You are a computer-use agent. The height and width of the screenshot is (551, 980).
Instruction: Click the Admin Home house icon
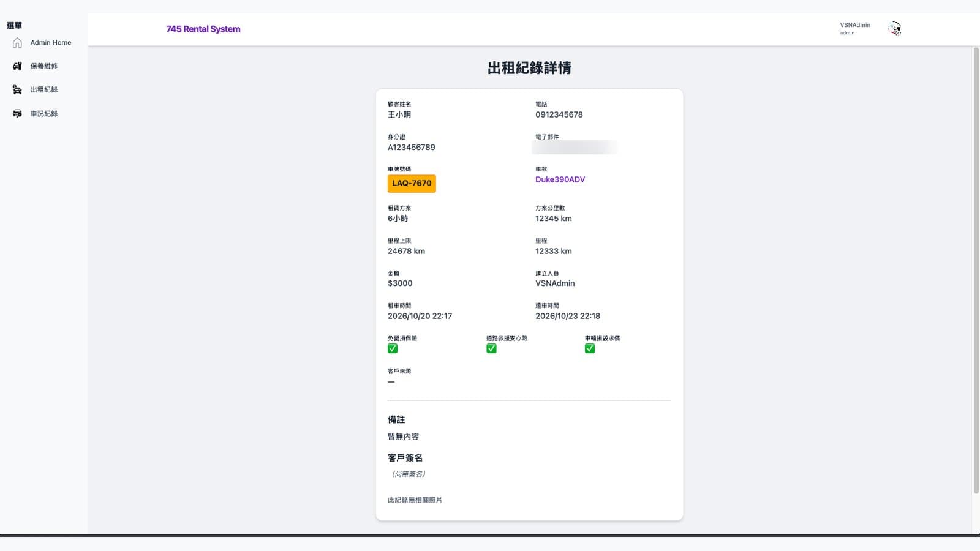(17, 43)
